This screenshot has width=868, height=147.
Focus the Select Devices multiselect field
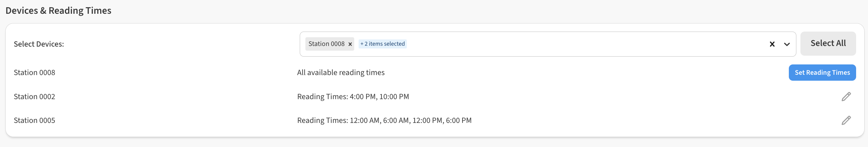573,44
